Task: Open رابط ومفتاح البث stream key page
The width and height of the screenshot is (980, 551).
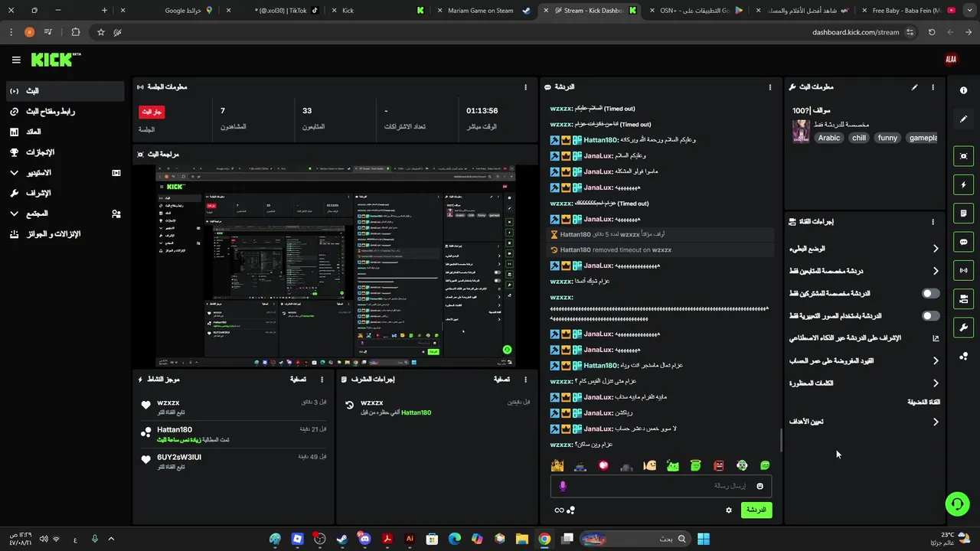Action: click(64, 112)
